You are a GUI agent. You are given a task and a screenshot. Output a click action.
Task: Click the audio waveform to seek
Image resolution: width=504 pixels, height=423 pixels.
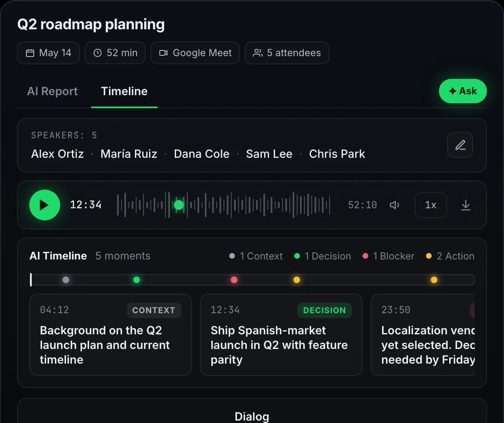(224, 205)
